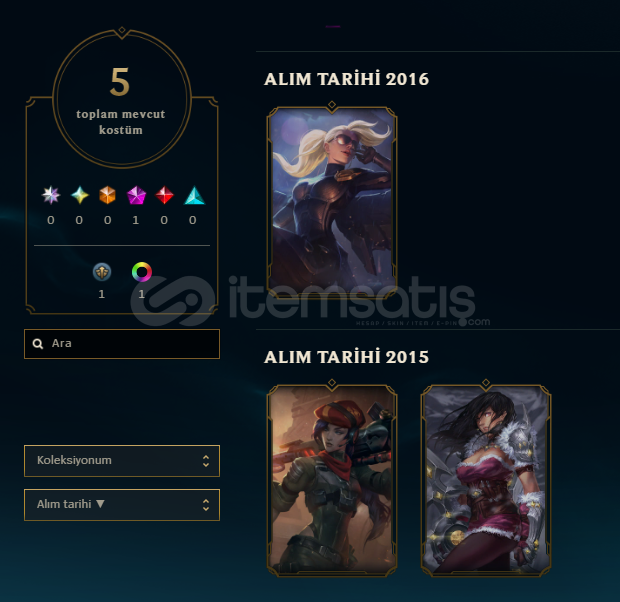
Task: Click the Alım tarihi dropdown arrows
Action: (206, 505)
